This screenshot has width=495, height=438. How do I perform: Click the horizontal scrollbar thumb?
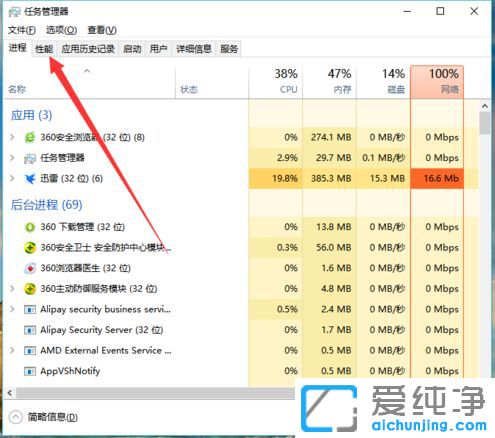coord(156,393)
